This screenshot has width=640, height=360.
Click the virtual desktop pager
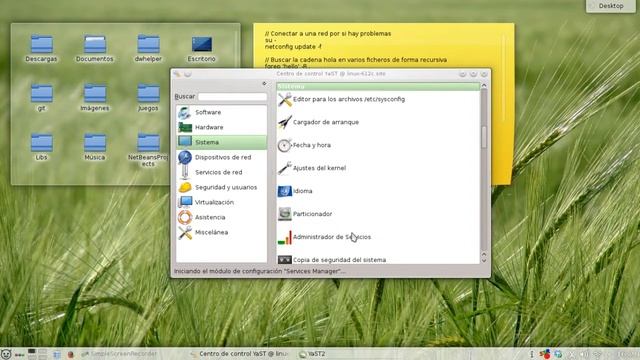coord(37,354)
